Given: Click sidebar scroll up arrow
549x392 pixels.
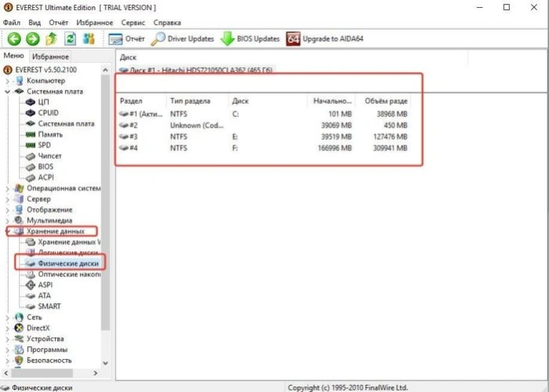Looking at the screenshot, I should point(105,70).
